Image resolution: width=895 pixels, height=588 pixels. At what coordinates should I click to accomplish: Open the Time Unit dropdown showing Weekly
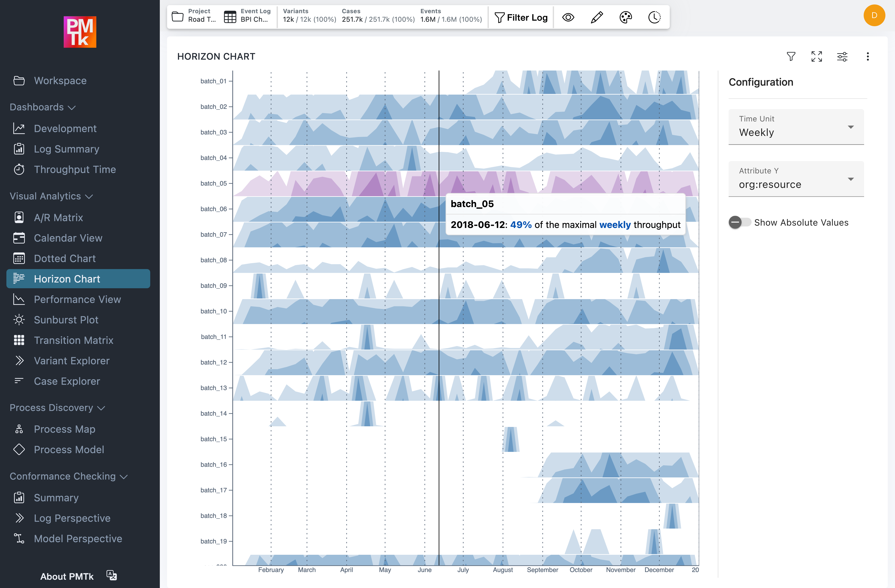(x=796, y=127)
